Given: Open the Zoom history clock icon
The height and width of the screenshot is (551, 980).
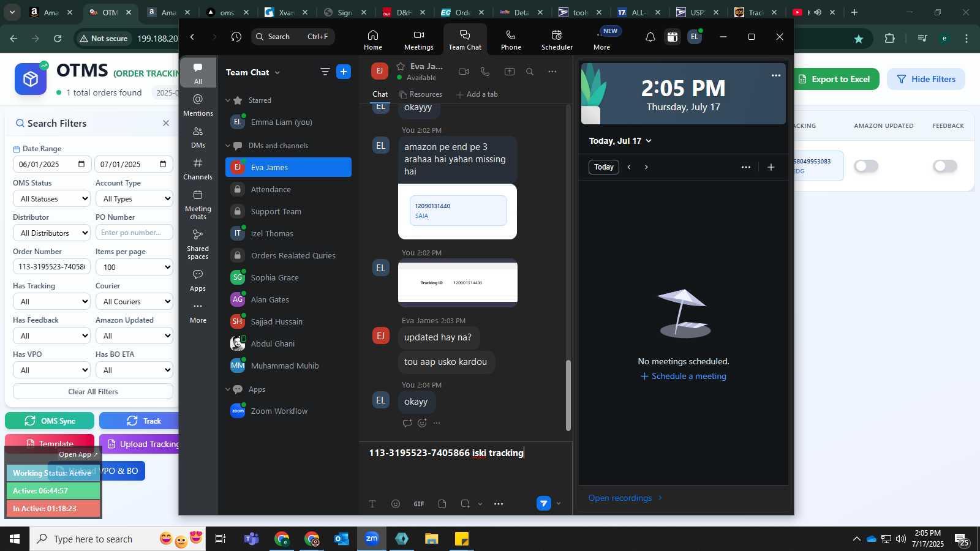Looking at the screenshot, I should pos(236,37).
